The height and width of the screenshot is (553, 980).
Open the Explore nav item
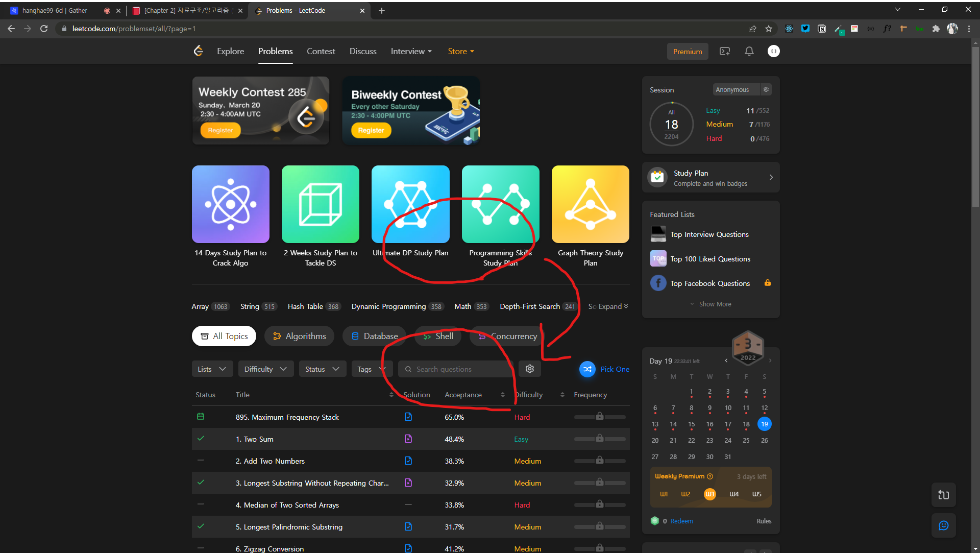[230, 51]
